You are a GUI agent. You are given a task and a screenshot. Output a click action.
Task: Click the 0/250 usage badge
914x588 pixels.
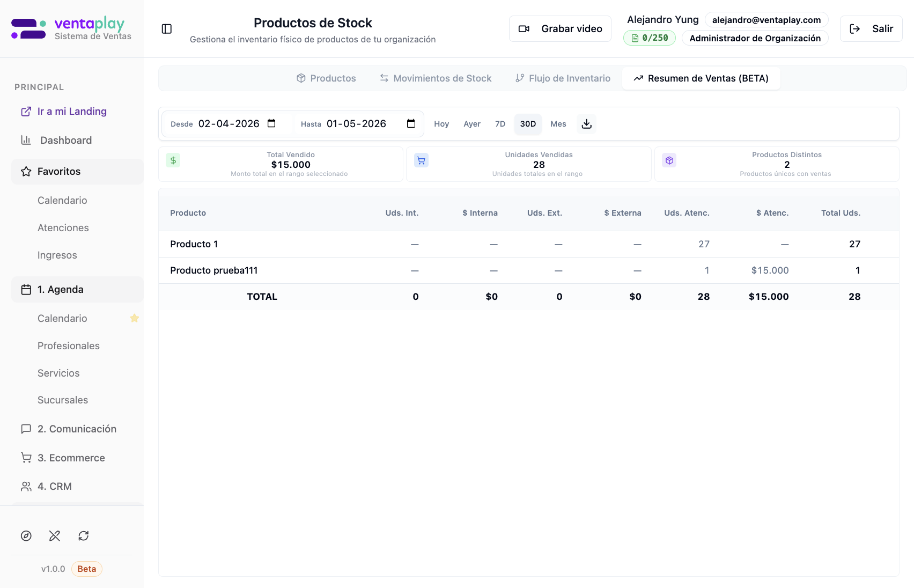650,38
